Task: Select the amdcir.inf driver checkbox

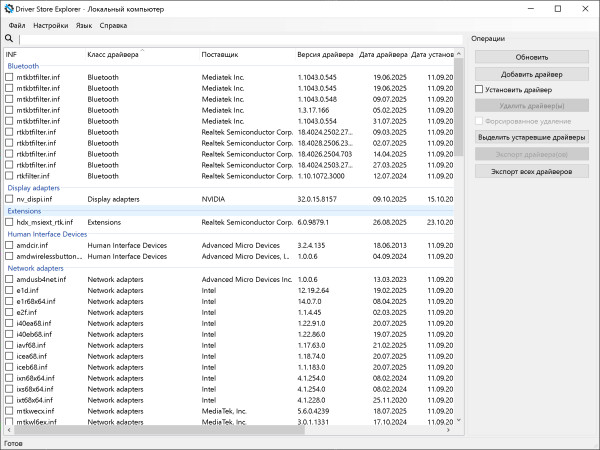Action: click(10, 245)
